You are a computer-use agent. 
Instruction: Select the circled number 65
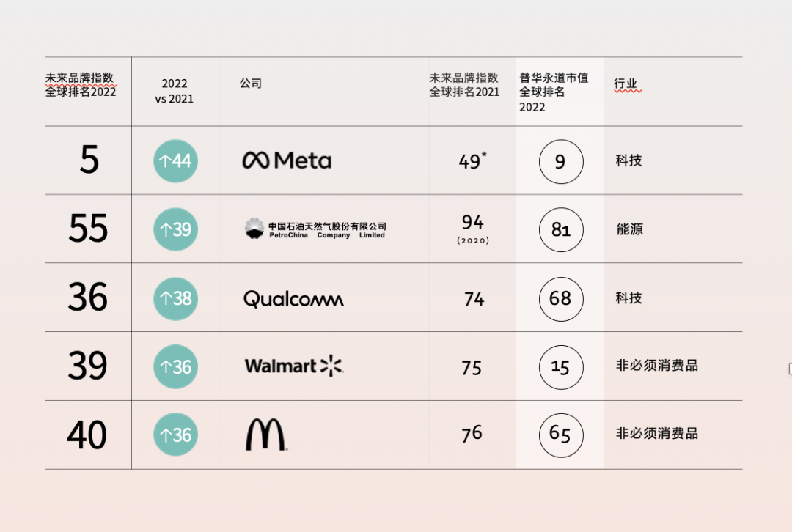[561, 435]
